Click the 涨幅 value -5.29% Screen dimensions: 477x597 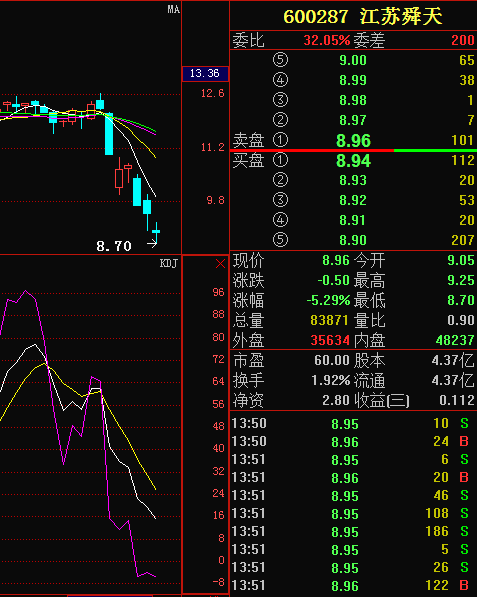(x=328, y=300)
